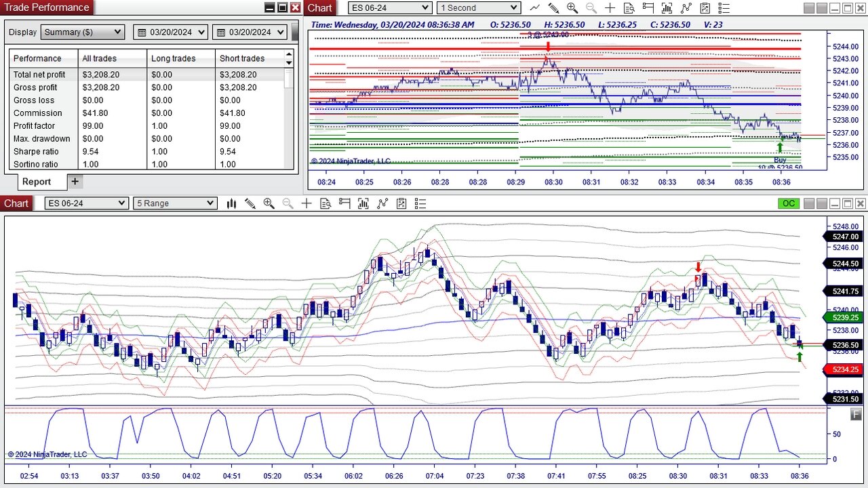Open Data Series icon in bottom chart

363,203
